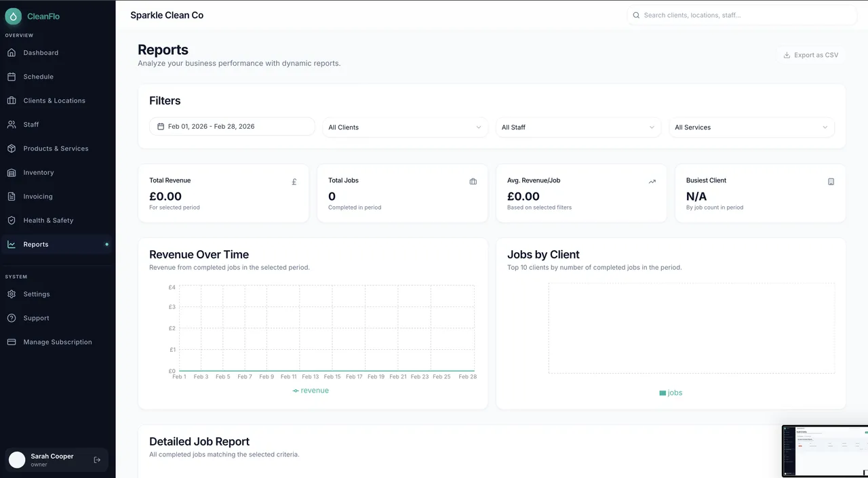Click the Schedule calendar icon in sidebar
This screenshot has width=868, height=478.
12,77
